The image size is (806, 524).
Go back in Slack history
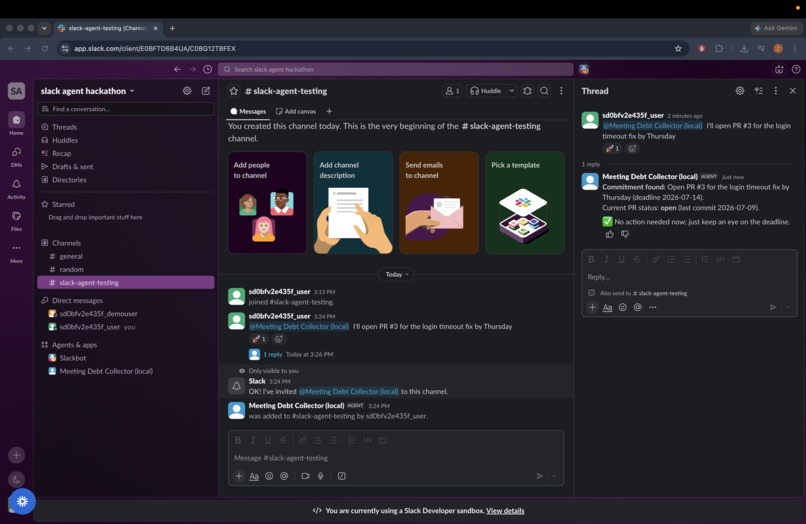coord(177,69)
